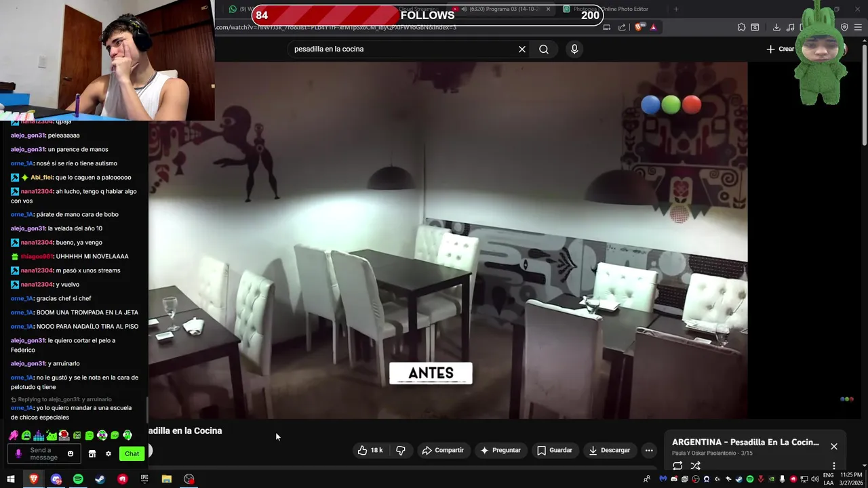Open Epic Games Launcher from taskbar
This screenshot has width=868, height=488.
[144, 479]
